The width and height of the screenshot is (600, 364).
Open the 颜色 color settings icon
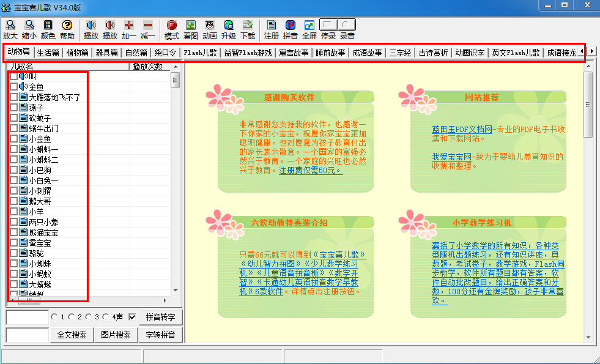point(48,25)
